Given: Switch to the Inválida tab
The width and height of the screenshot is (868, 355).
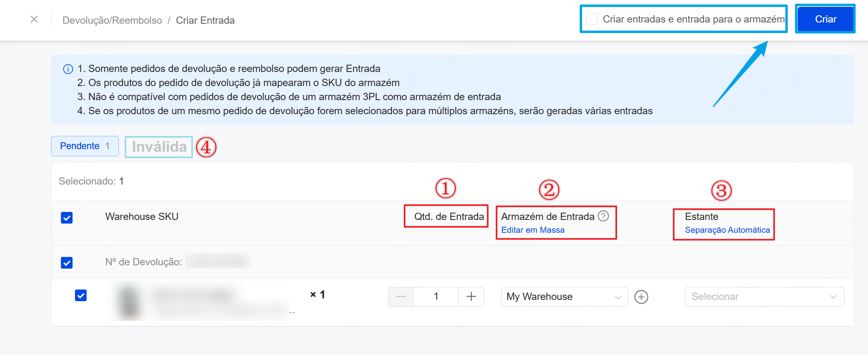Looking at the screenshot, I should [159, 147].
